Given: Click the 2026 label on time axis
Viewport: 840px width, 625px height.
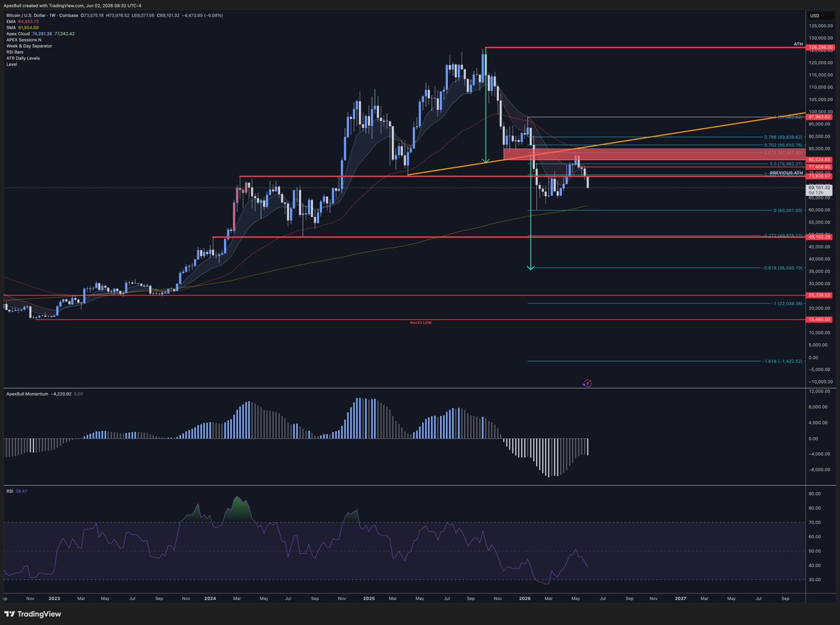Looking at the screenshot, I should coord(524,599).
